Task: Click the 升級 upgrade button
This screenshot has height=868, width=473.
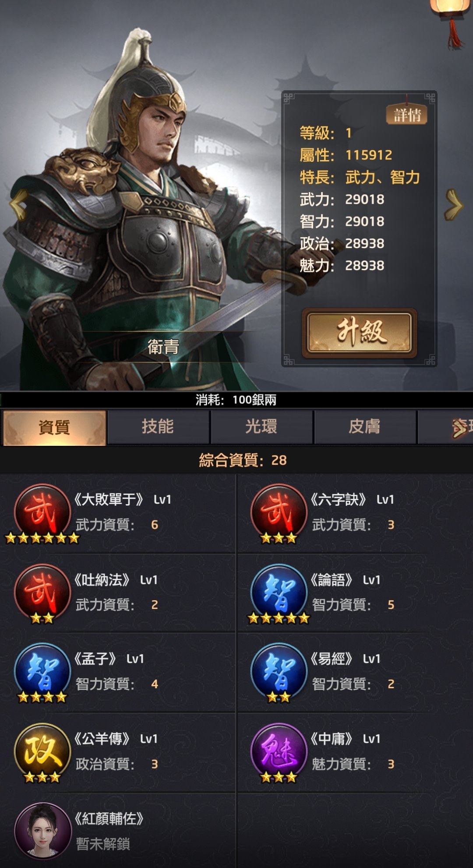Action: click(360, 333)
